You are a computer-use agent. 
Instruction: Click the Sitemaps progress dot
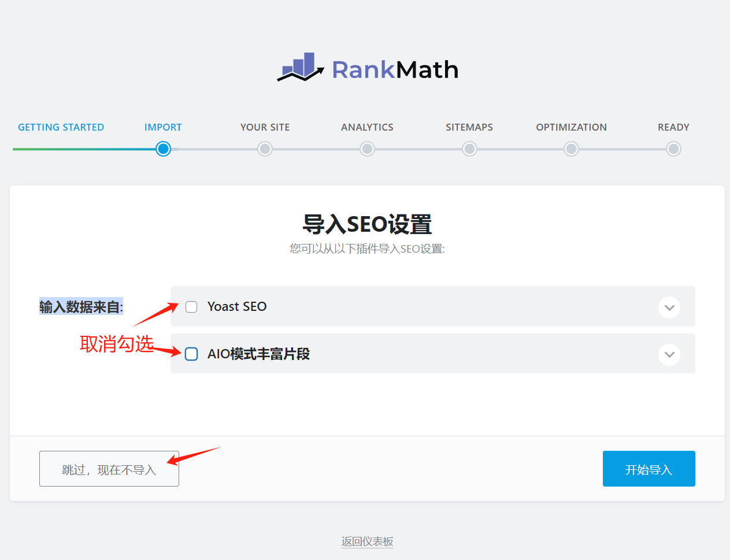(469, 149)
